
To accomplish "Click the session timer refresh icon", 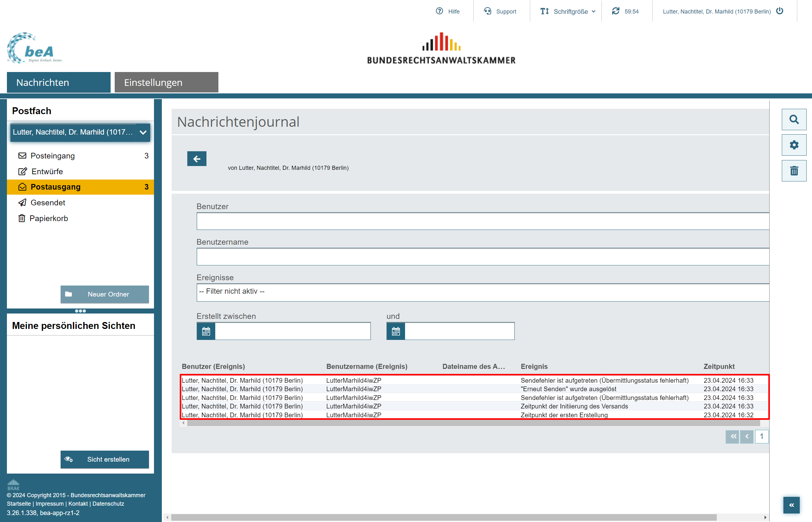I will [x=616, y=11].
